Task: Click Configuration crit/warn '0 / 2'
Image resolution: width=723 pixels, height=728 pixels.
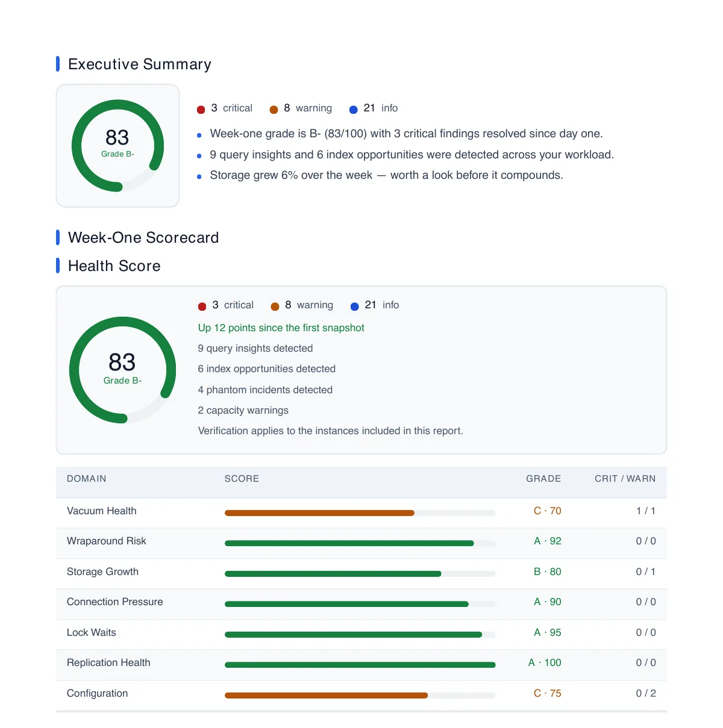Action: click(646, 693)
